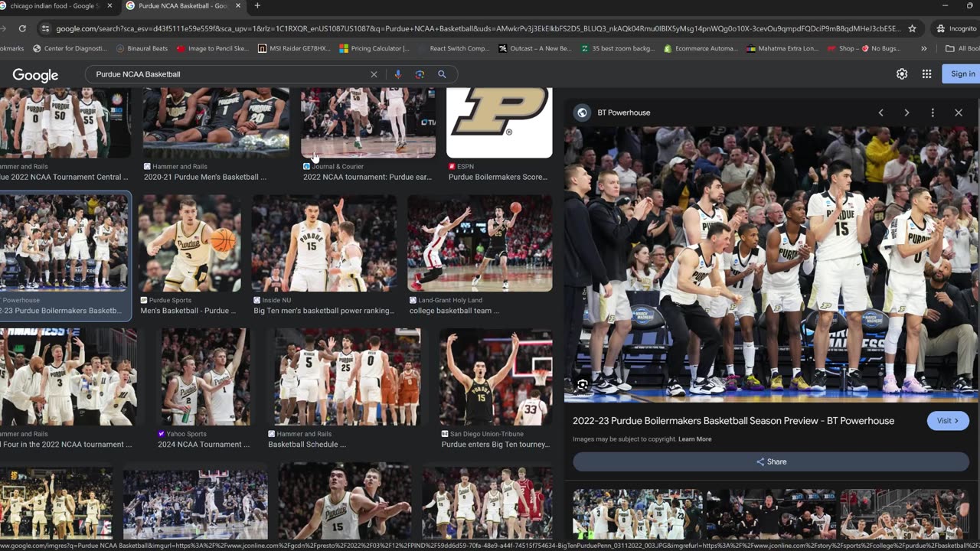
Task: Close the image preview panel
Action: 959,112
